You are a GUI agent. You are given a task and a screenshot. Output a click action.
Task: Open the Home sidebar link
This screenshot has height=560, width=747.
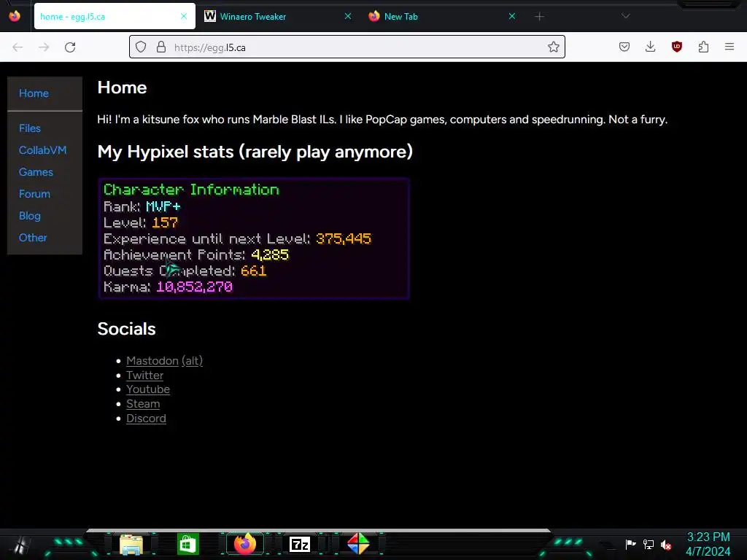coord(34,93)
